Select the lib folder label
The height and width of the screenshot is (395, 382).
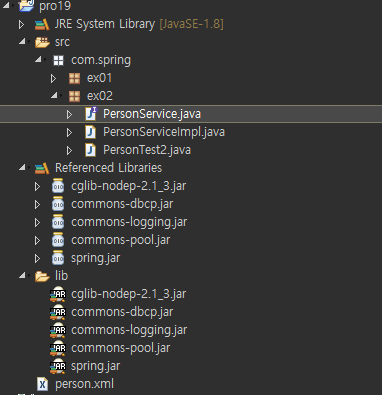tap(61, 276)
